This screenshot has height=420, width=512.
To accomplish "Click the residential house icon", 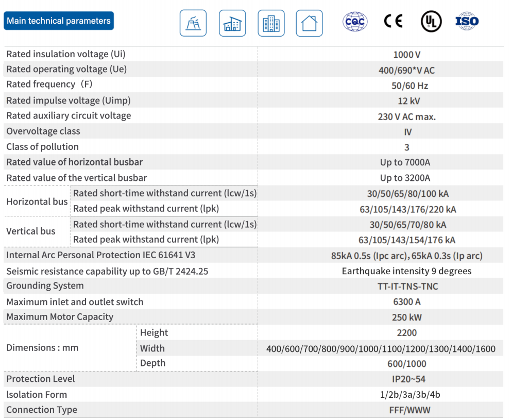I will coord(309,23).
